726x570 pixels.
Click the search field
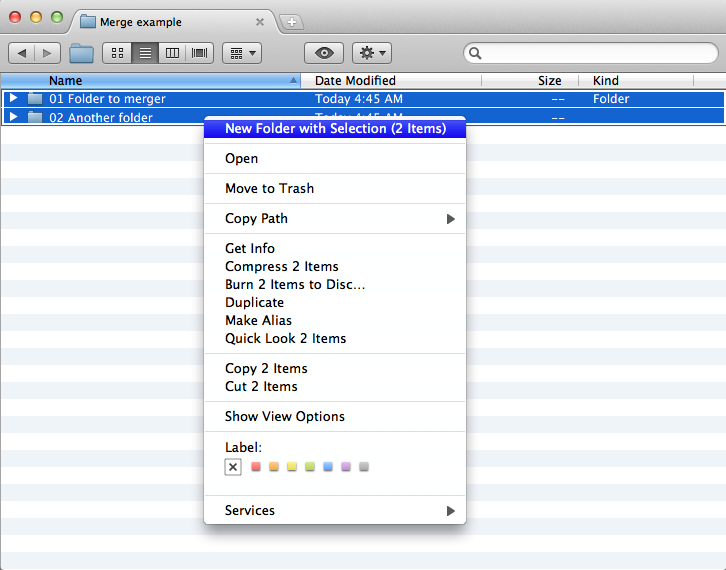[591, 53]
